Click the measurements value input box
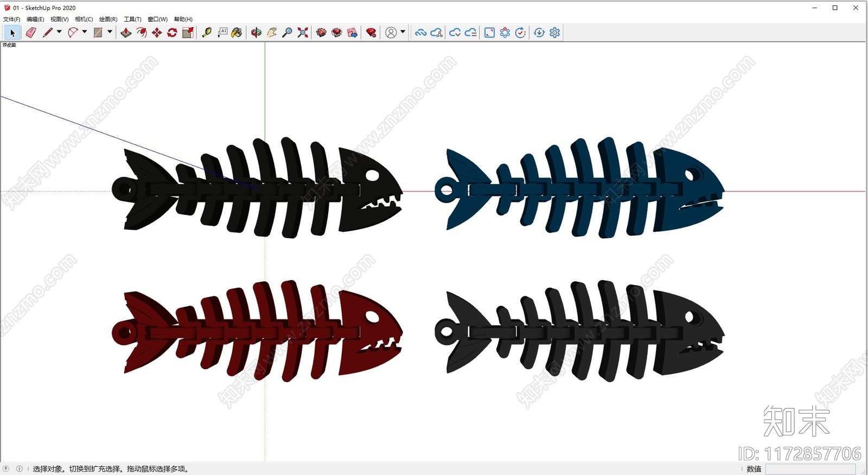The image size is (868, 475). 810,469
